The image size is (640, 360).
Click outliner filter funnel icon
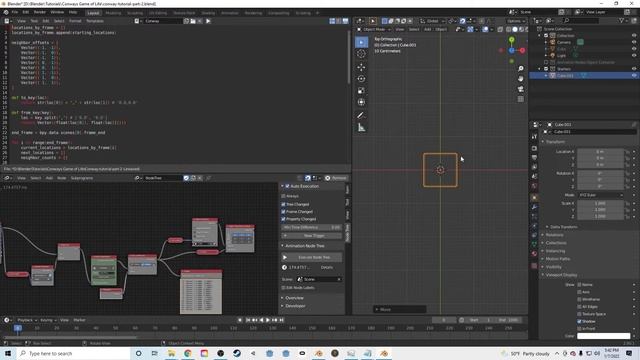click(622, 20)
